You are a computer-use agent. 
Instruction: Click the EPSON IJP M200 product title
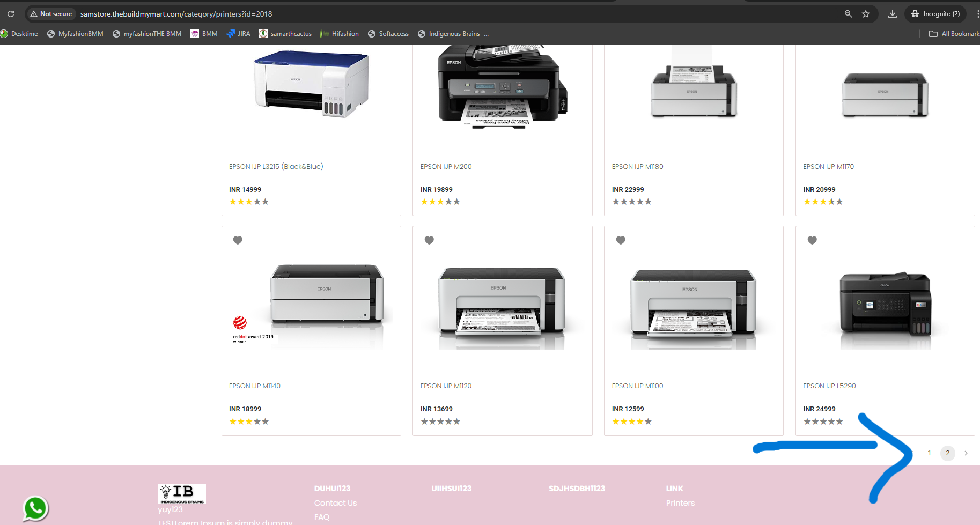click(446, 167)
